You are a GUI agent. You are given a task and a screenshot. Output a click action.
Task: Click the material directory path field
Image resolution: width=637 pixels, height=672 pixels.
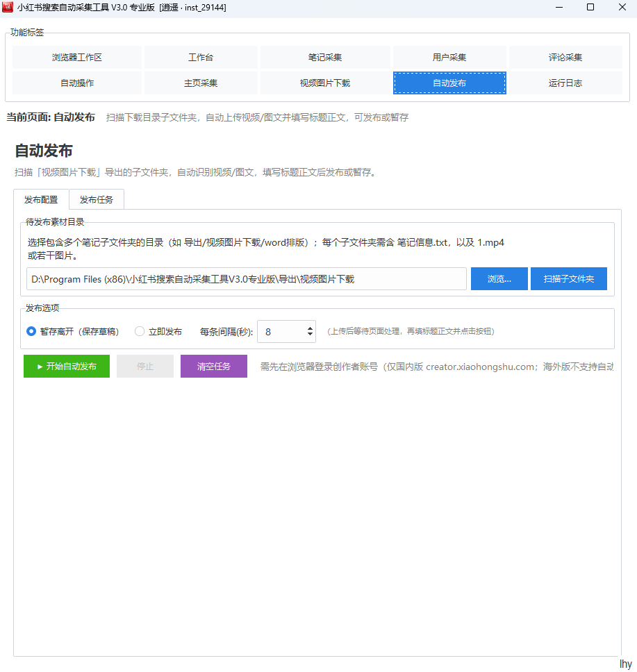tap(246, 279)
